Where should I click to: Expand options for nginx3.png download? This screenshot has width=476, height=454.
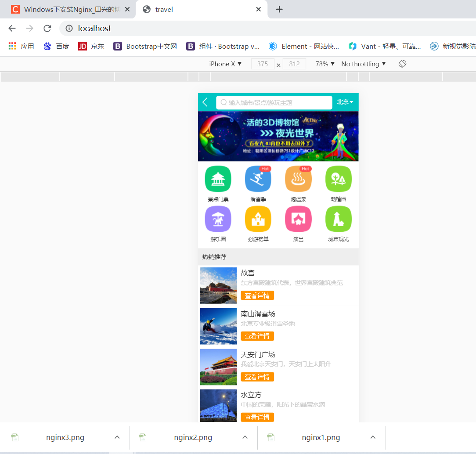pos(117,437)
